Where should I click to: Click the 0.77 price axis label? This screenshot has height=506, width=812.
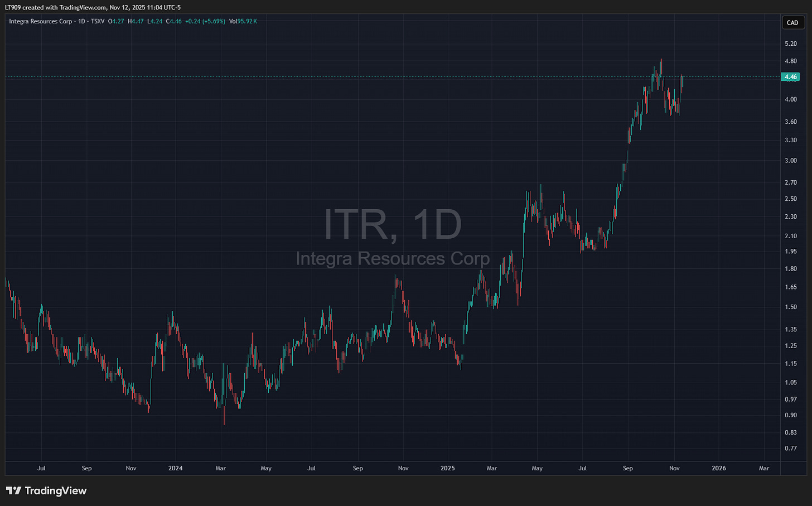(790, 448)
